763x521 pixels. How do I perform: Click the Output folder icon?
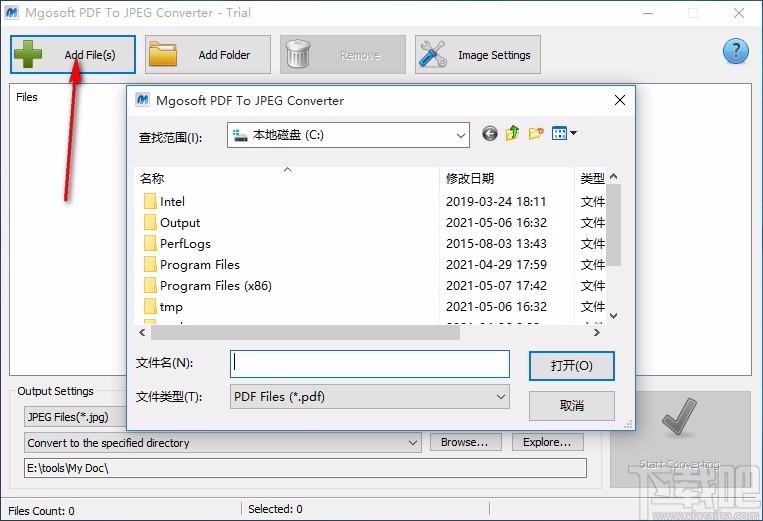coord(150,222)
